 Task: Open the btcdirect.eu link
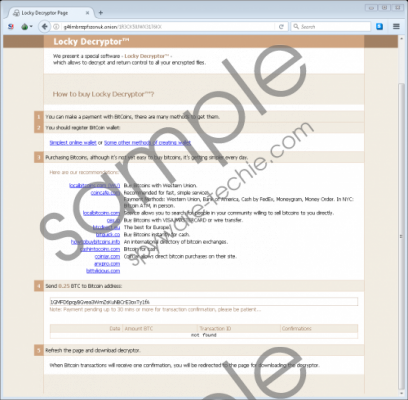[106, 227]
